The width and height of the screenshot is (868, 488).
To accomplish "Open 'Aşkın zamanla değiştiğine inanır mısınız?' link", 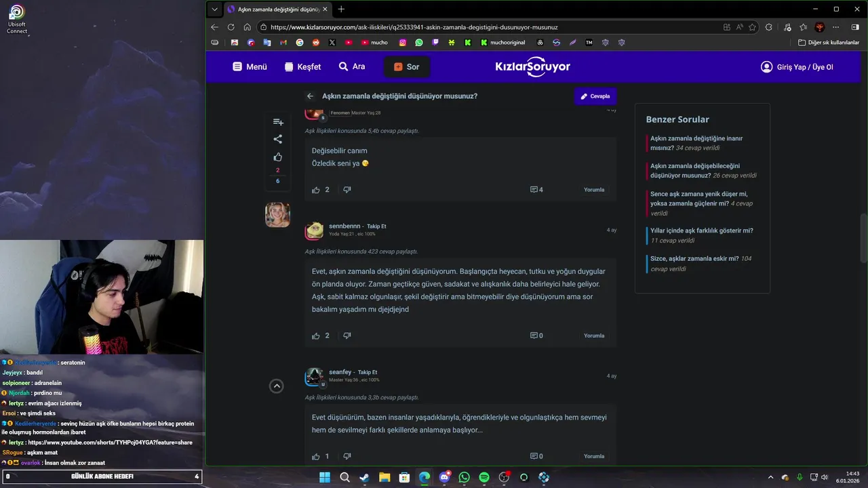I will (696, 143).
